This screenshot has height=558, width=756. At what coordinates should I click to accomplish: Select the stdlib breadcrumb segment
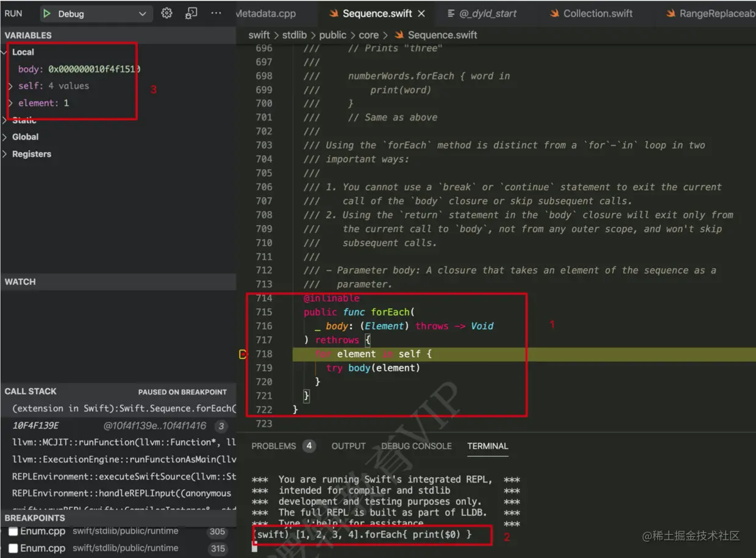(294, 35)
